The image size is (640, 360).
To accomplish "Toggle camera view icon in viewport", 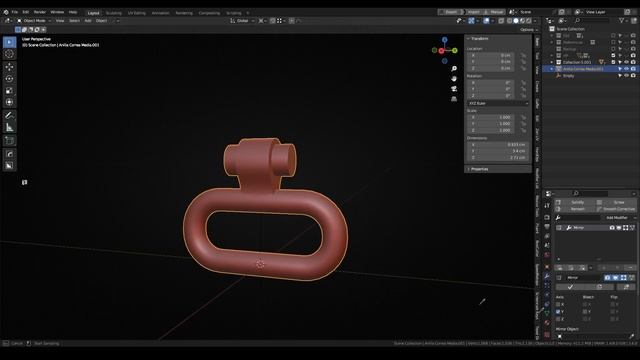I will pyautogui.click(x=454, y=89).
